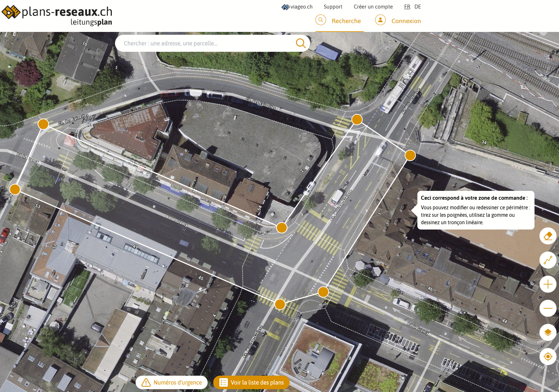
Task: Open the viageo.ch link
Action: click(297, 7)
